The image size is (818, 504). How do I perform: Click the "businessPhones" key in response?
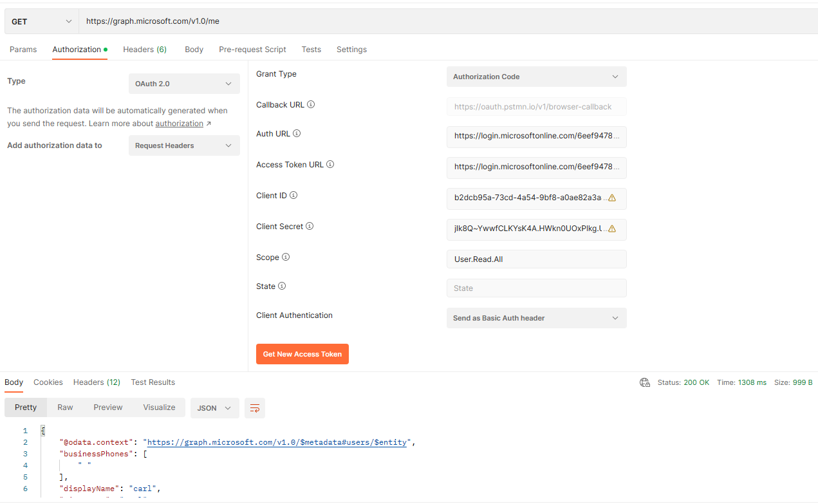point(97,454)
